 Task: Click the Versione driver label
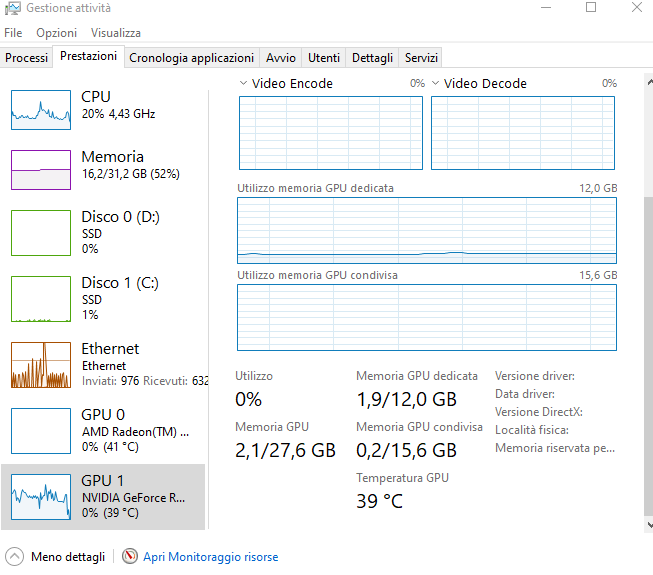535,376
